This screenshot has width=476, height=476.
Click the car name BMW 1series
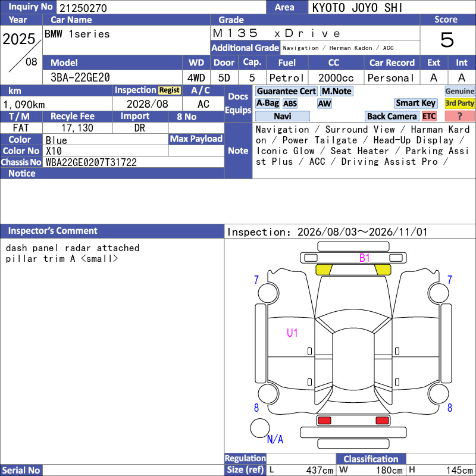point(77,34)
